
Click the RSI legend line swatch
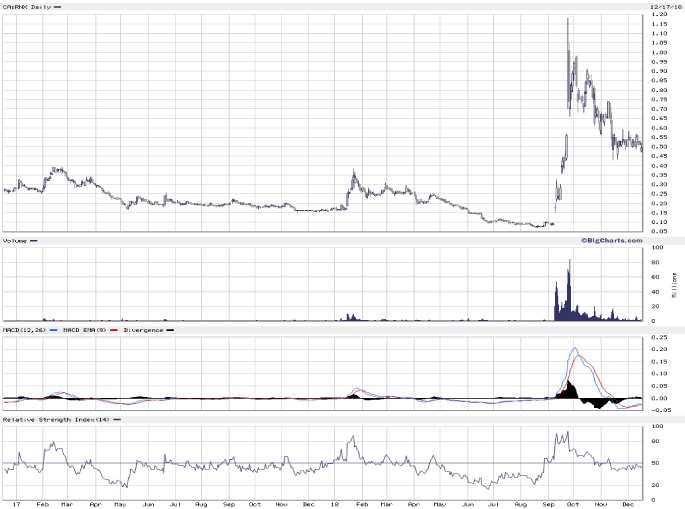[116, 419]
